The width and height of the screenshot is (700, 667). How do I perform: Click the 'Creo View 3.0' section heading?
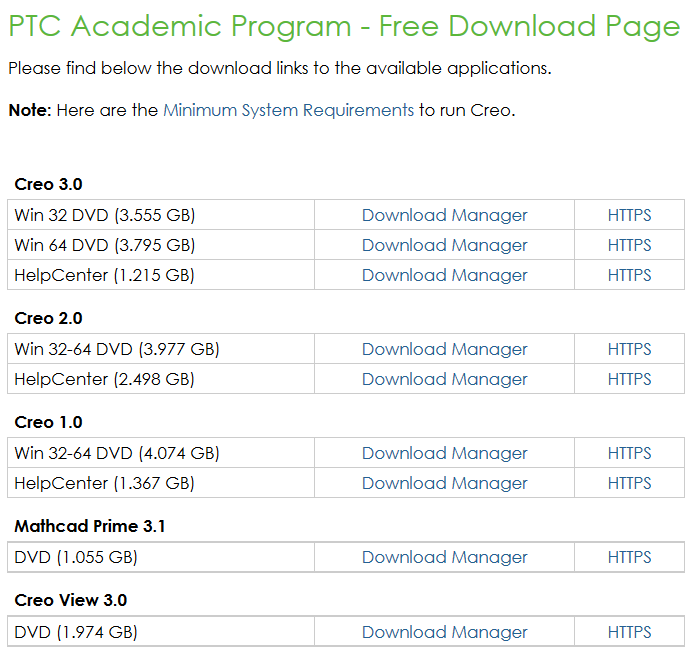tap(71, 600)
